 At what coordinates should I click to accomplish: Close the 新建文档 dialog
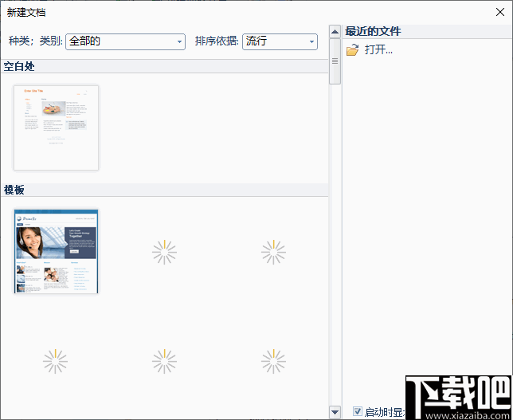click(500, 13)
